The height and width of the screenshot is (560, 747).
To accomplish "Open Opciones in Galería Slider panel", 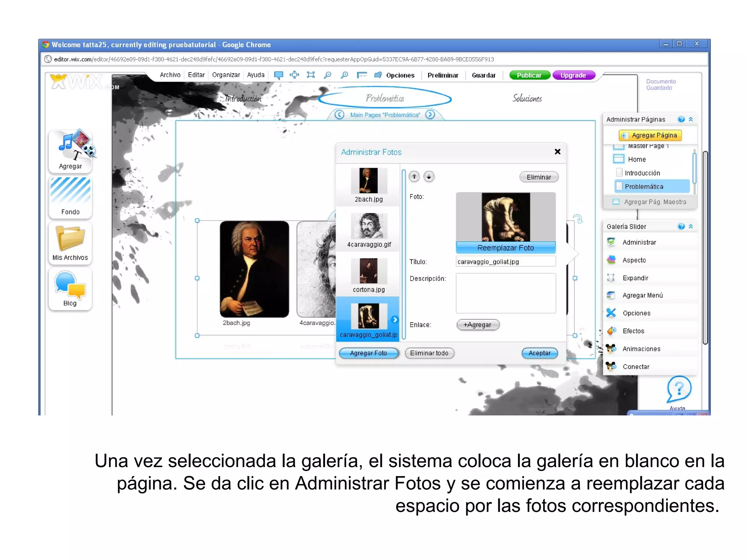I will [650, 313].
